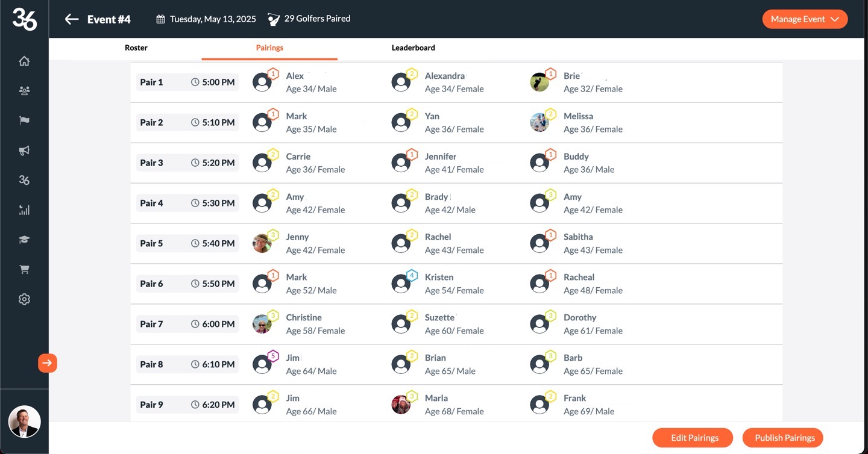This screenshot has height=454, width=868.
Task: Click the Publish Pairings button
Action: coord(782,438)
